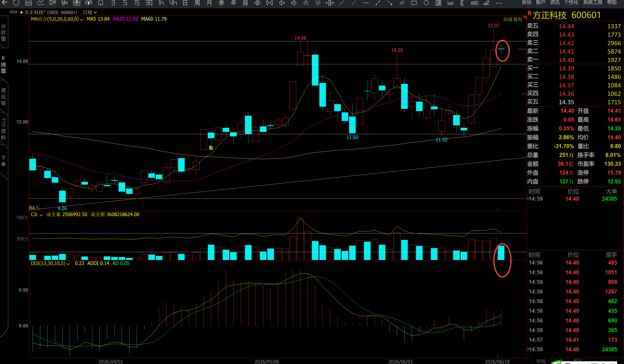The height and width of the screenshot is (364, 624).
Task: Expand chart horizontally with outward arrows icon
Action: (x=257, y=3)
